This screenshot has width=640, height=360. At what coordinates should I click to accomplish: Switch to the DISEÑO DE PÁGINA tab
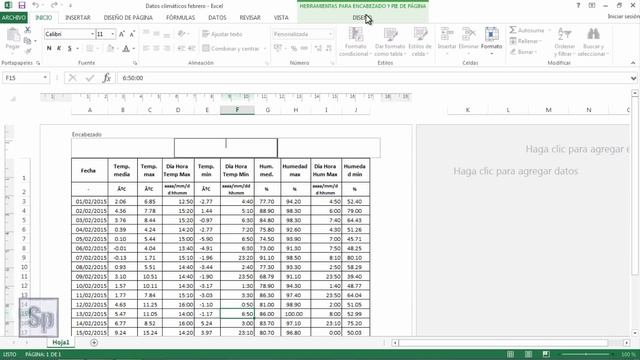tap(128, 18)
